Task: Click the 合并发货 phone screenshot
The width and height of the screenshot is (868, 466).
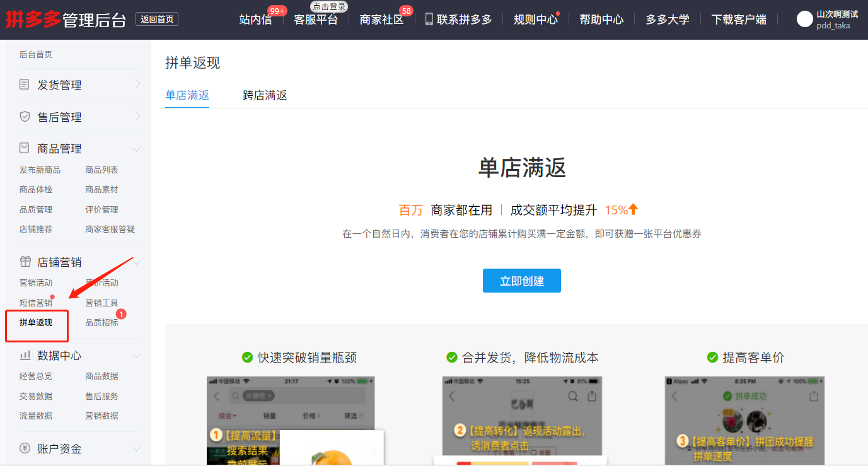Action: pos(523,421)
